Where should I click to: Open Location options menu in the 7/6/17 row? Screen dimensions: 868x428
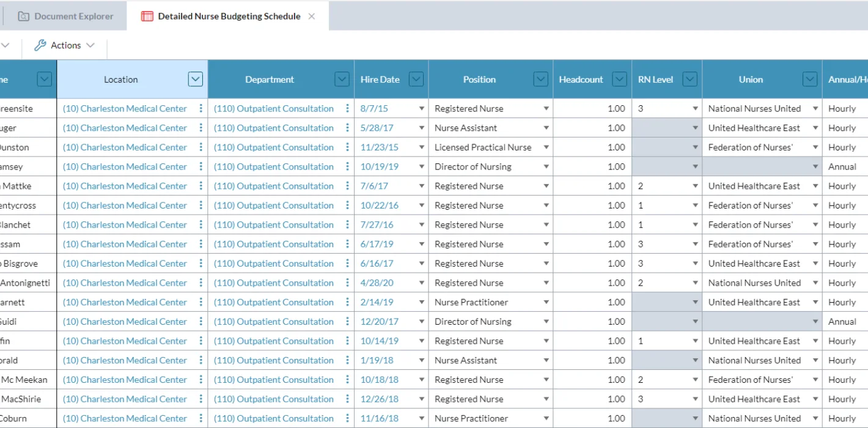tap(200, 186)
